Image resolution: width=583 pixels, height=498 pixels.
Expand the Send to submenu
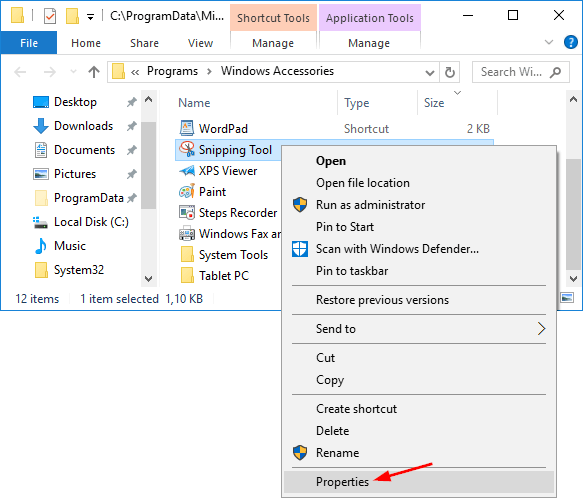click(541, 328)
